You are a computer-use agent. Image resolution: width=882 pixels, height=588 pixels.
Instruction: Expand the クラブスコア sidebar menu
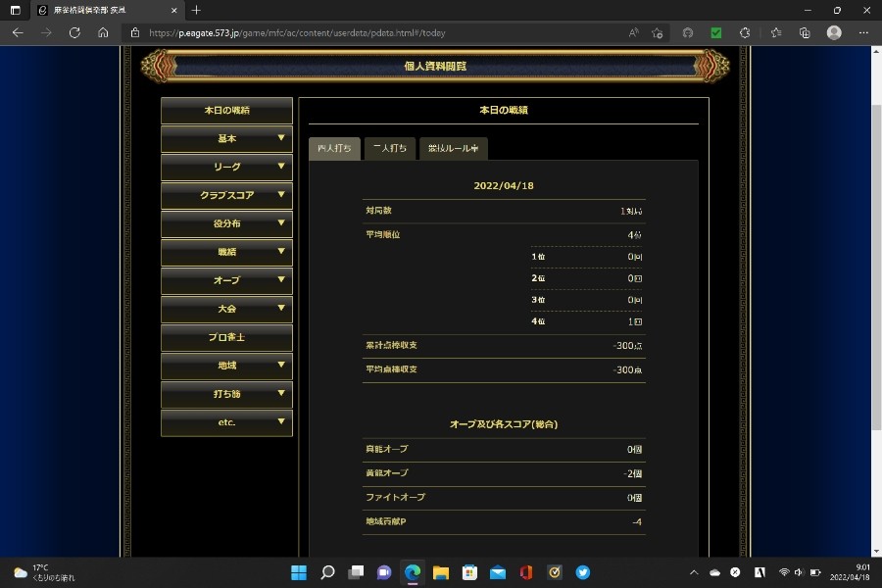[x=226, y=196]
